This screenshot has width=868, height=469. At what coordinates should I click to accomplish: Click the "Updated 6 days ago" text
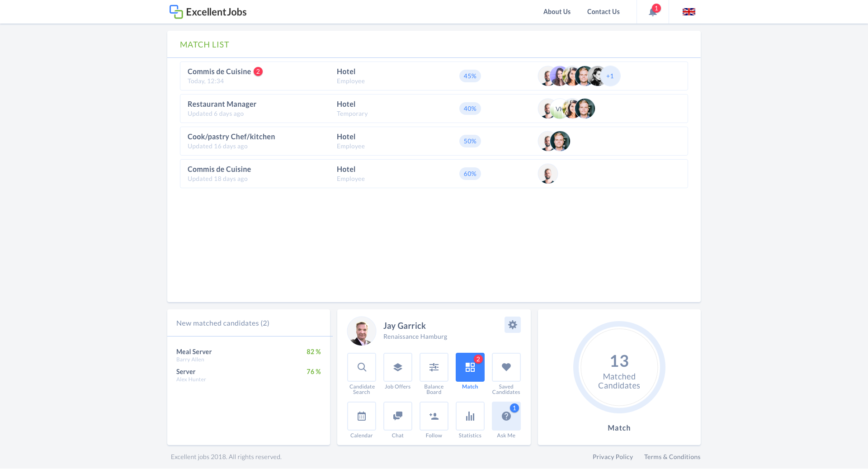pos(216,114)
